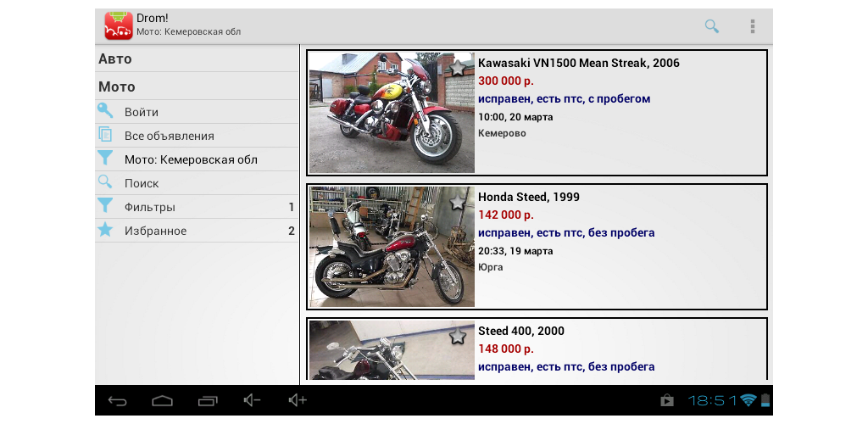The height and width of the screenshot is (424, 868).
Task: Open Все объявления list
Action: point(197,136)
